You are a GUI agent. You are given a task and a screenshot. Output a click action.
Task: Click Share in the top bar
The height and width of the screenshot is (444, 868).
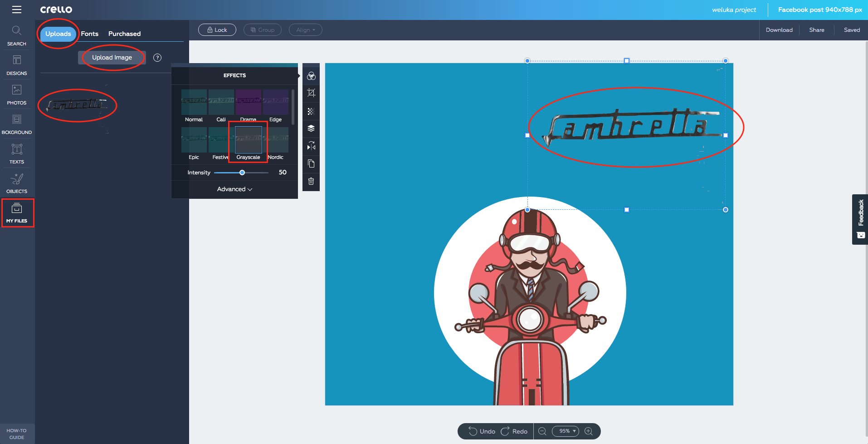tap(817, 30)
